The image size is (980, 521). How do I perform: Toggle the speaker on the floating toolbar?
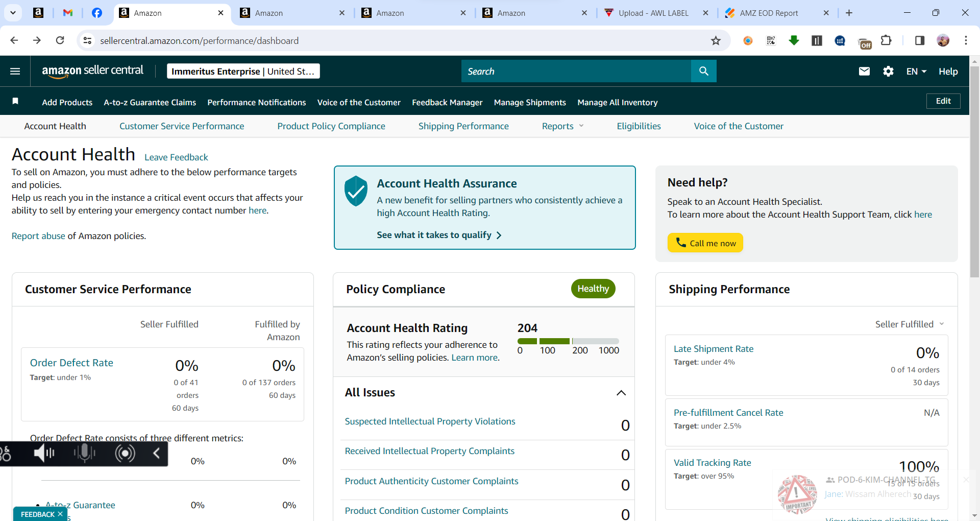[44, 453]
